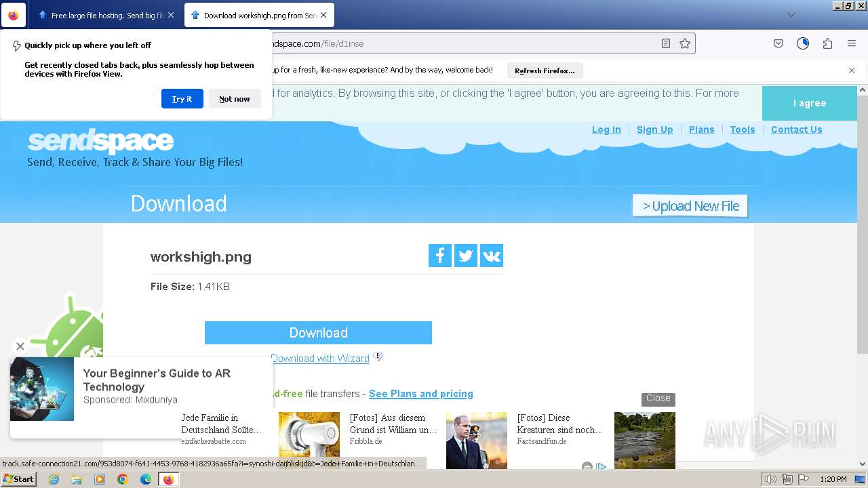Open File Explorer from taskbar
Screen dimensions: 868x488
(77, 479)
